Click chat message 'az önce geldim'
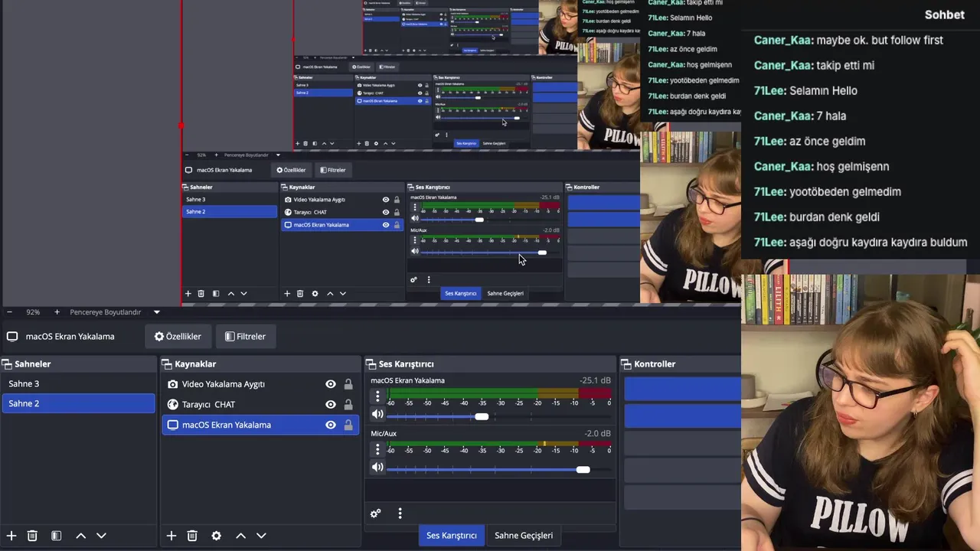The width and height of the screenshot is (980, 551). pyautogui.click(x=828, y=141)
